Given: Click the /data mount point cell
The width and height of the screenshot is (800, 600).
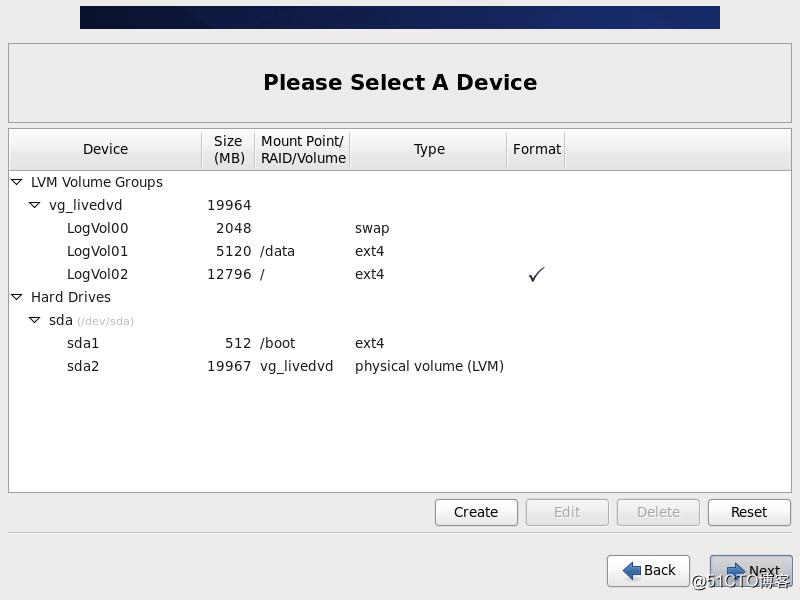Looking at the screenshot, I should (278, 251).
